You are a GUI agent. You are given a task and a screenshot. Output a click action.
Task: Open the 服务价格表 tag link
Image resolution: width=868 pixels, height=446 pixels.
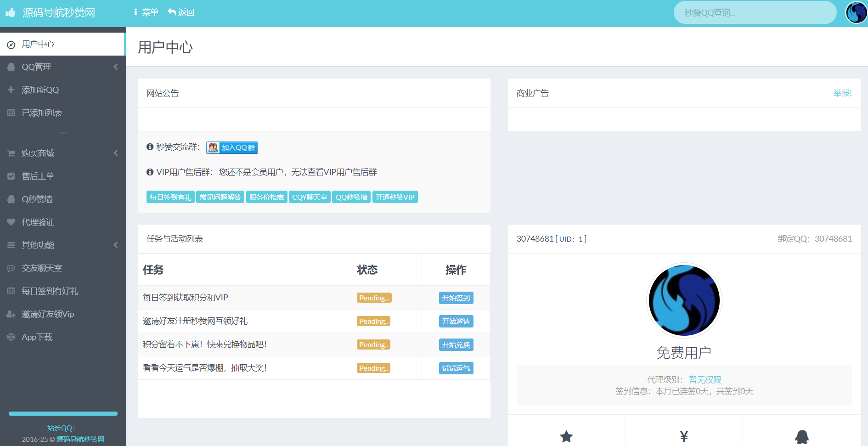click(266, 197)
